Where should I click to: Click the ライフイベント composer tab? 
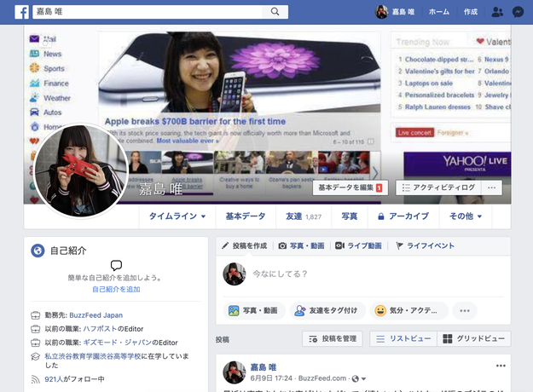click(x=426, y=245)
